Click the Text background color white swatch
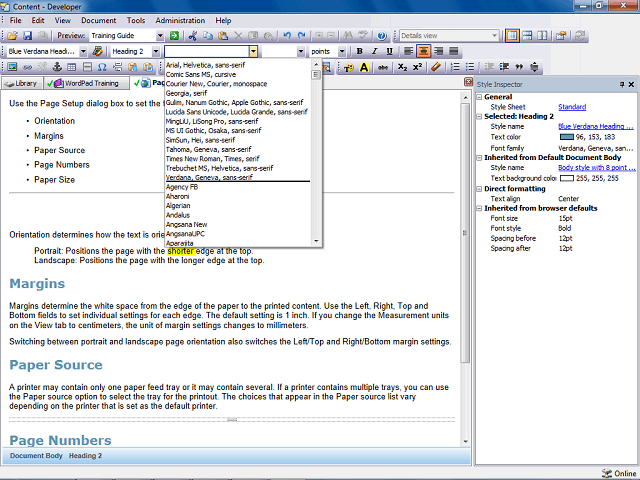The height and width of the screenshot is (480, 640). click(x=567, y=178)
